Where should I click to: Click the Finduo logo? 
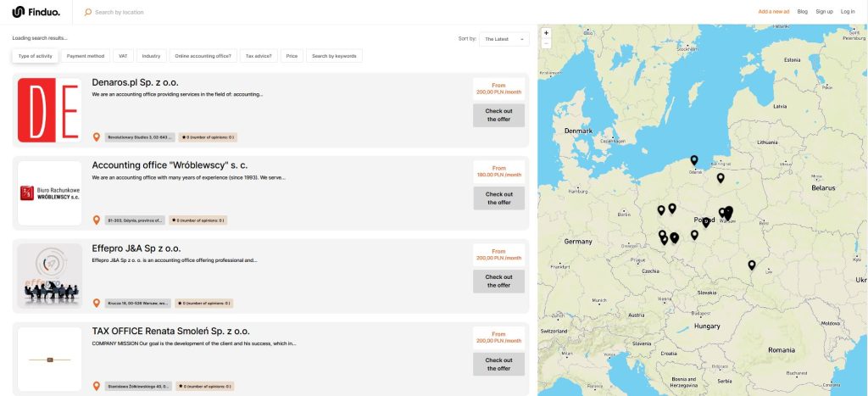point(36,12)
